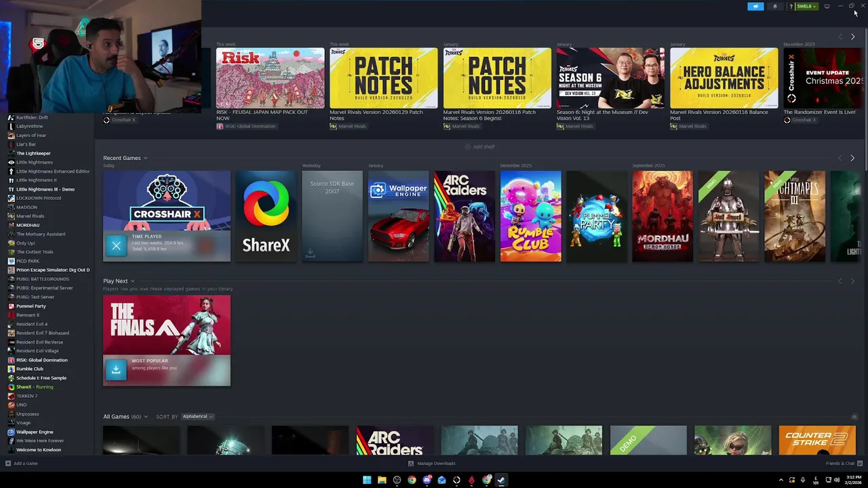
Task: Select We Were Here Forever in sidebar
Action: [40, 441]
